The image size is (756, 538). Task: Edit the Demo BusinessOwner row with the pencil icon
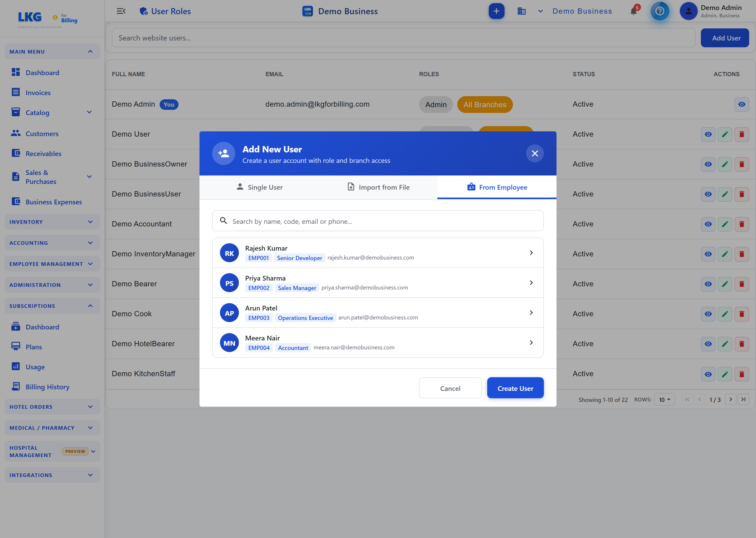click(x=725, y=164)
